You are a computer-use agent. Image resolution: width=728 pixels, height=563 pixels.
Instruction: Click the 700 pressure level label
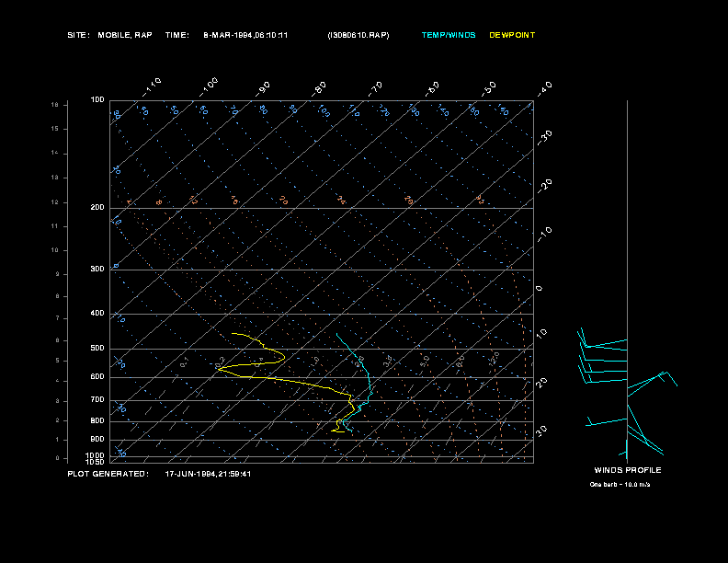click(x=97, y=399)
